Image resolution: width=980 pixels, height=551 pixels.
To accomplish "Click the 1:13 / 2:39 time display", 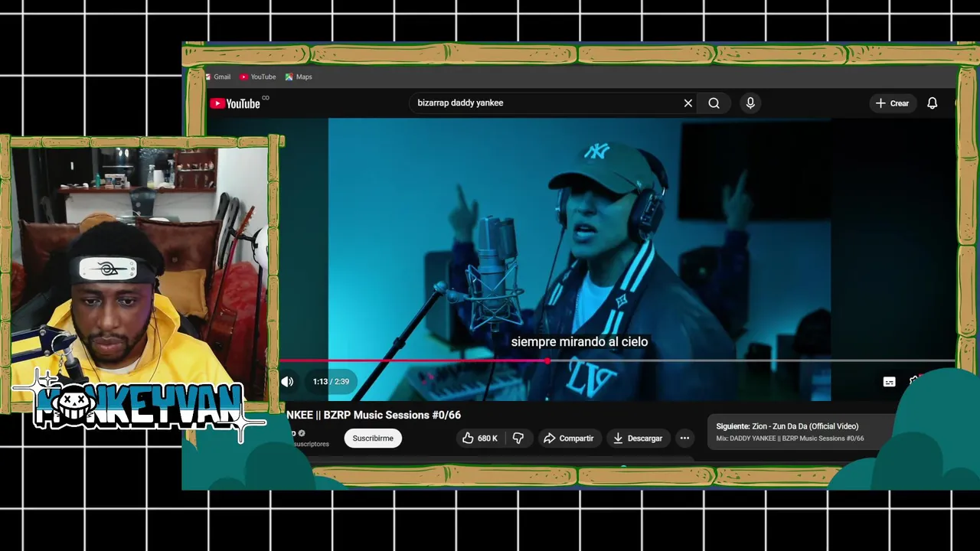I will pos(331,382).
